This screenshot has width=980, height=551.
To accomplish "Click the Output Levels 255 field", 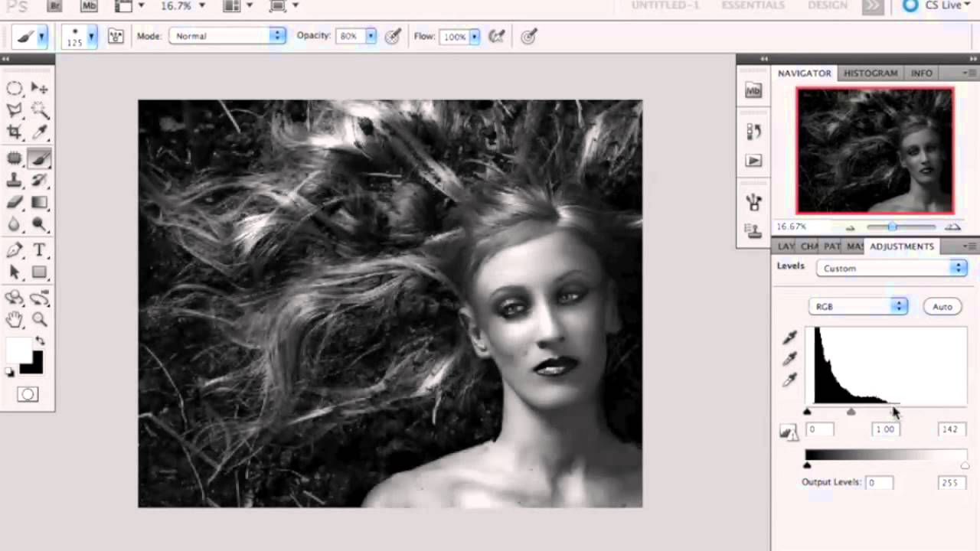I will point(950,482).
